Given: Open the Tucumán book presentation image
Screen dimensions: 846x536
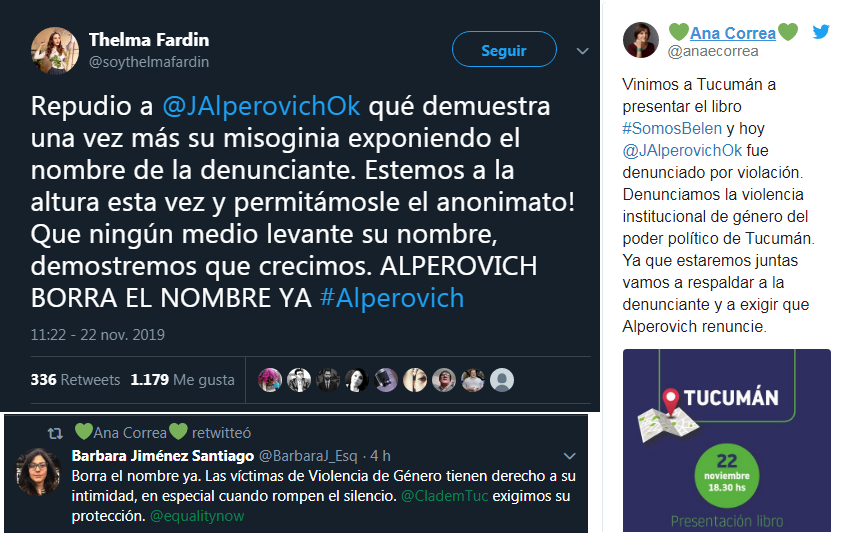Looking at the screenshot, I should (727, 440).
